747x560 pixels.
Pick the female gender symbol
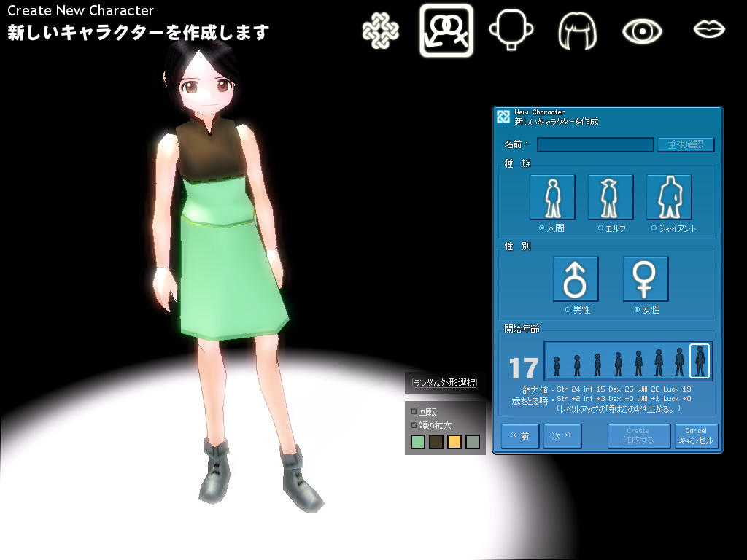coord(646,279)
